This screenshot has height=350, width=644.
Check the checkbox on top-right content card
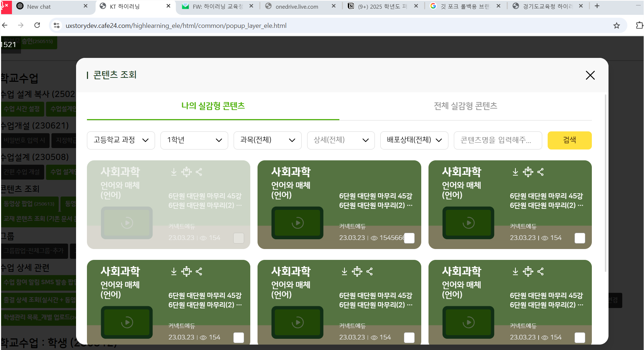(x=580, y=238)
